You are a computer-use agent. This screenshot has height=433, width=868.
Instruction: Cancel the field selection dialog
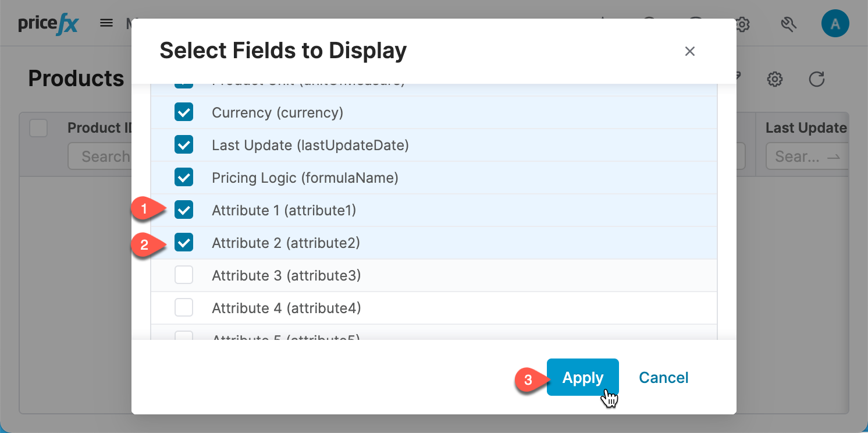[663, 377]
